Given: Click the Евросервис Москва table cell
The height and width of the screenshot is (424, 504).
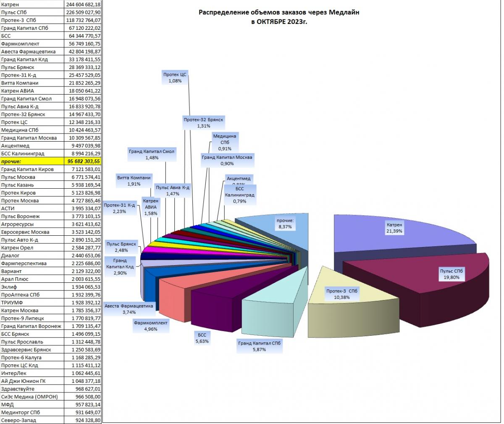Looking at the screenshot, I should 32,232.
